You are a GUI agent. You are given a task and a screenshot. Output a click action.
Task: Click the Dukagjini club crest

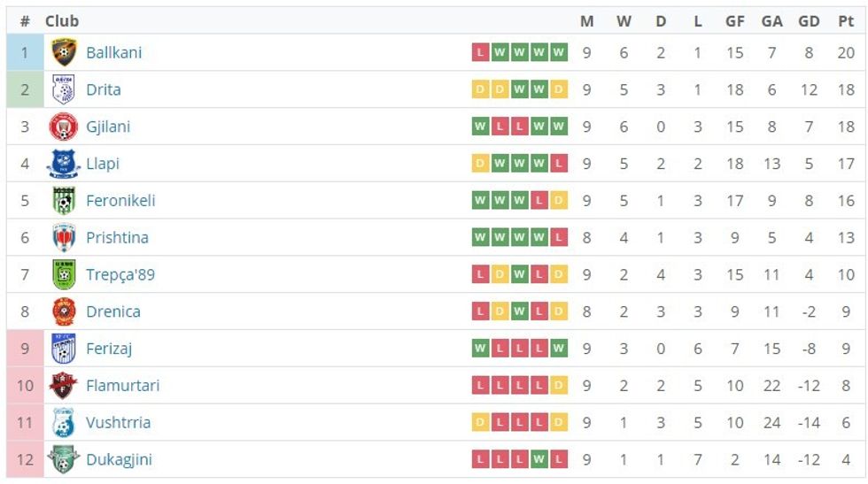click(64, 459)
